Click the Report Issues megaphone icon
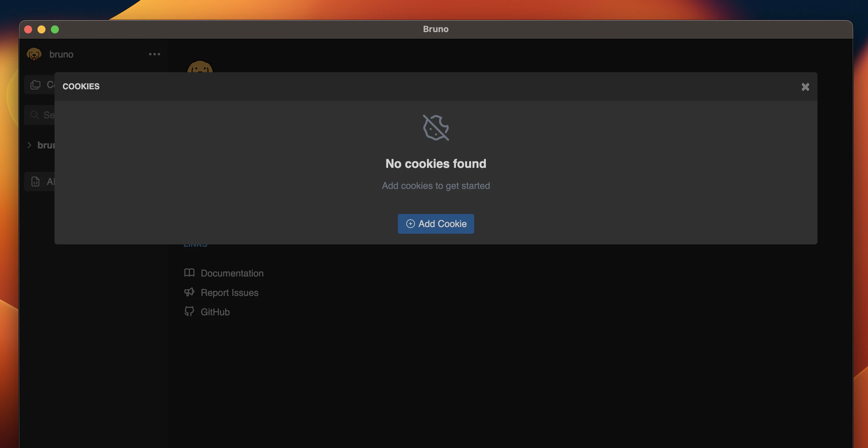This screenshot has width=868, height=448. click(x=189, y=292)
